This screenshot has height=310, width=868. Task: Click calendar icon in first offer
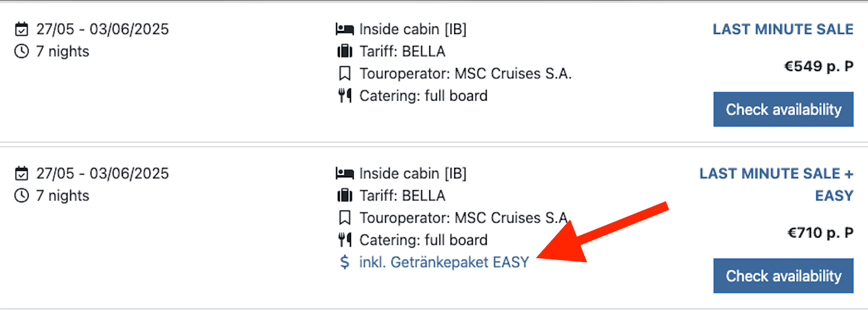[21, 29]
